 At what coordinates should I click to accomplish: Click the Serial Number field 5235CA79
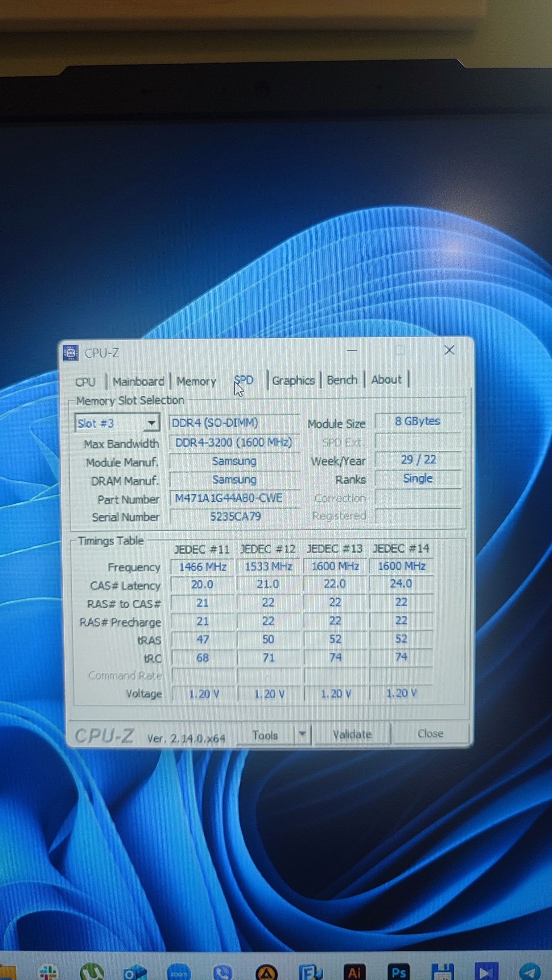(235, 516)
